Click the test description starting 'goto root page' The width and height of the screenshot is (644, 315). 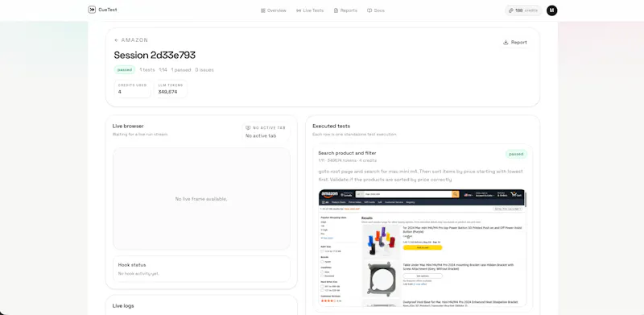[x=420, y=176]
